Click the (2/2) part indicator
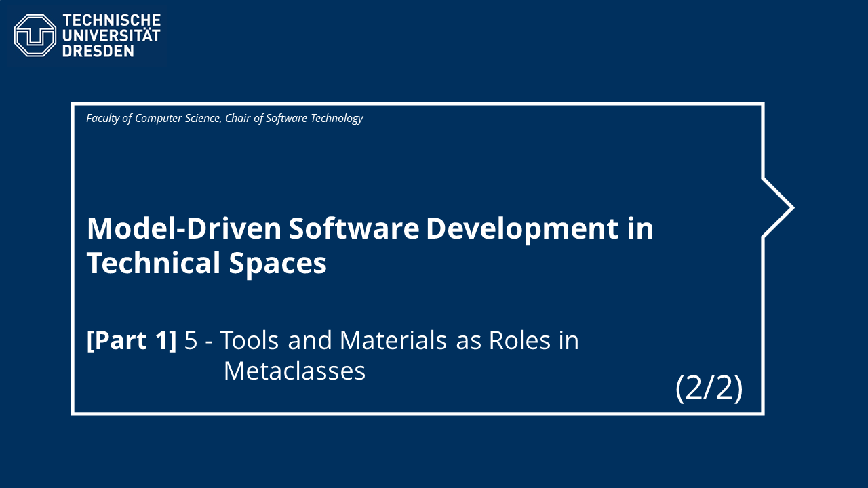 click(709, 388)
